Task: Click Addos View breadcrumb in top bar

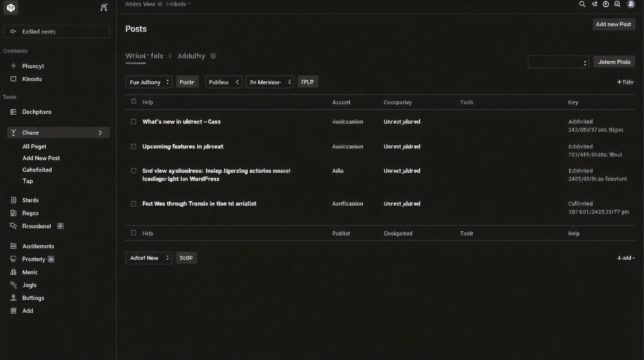Action: pyautogui.click(x=140, y=4)
